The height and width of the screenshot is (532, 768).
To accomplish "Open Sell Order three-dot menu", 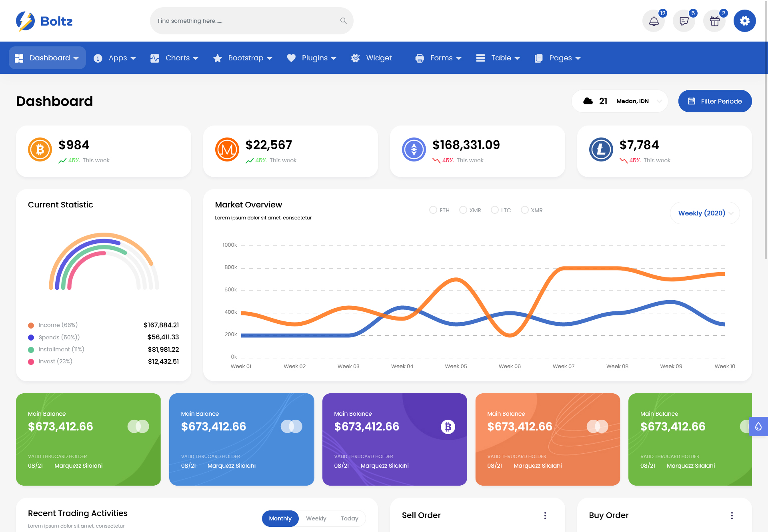I will click(x=545, y=516).
